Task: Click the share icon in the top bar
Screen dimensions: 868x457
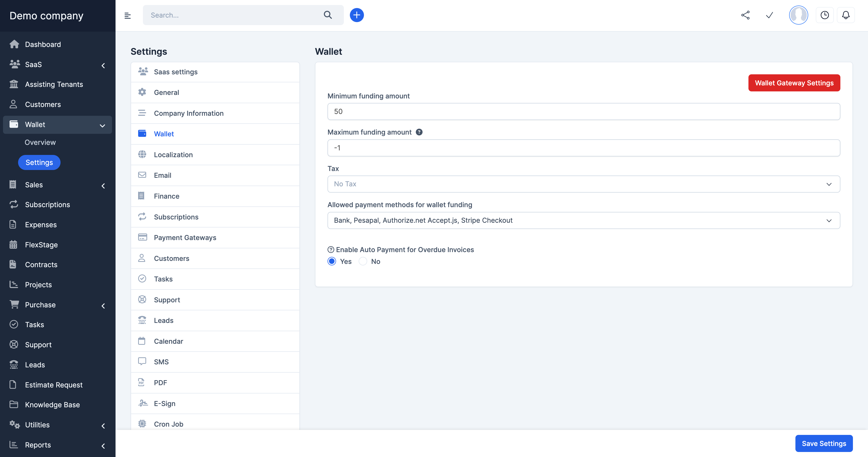Action: click(x=745, y=15)
